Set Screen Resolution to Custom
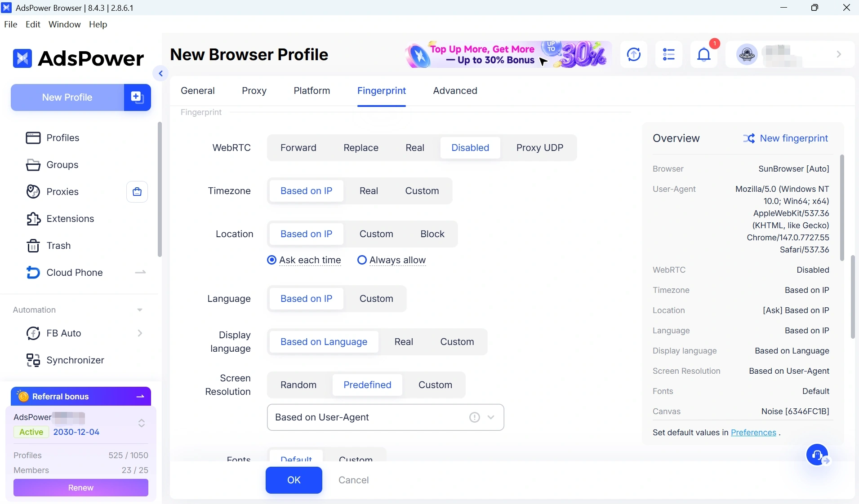This screenshot has height=504, width=859. 435,385
